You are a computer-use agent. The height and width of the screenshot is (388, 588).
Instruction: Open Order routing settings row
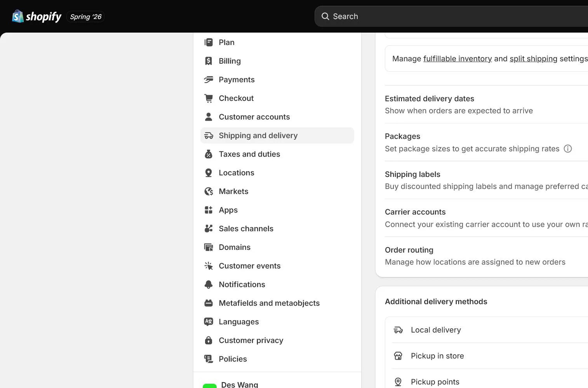tap(486, 256)
